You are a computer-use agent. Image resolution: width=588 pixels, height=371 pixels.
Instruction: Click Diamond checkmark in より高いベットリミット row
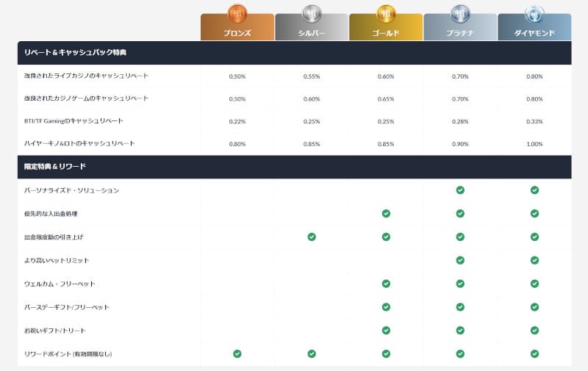coord(534,260)
